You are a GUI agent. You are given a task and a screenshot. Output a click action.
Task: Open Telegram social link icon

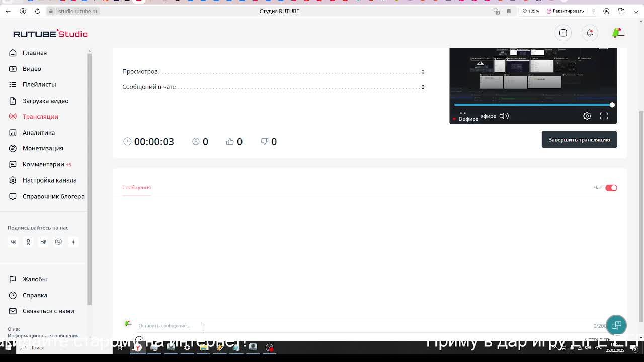[x=43, y=242]
